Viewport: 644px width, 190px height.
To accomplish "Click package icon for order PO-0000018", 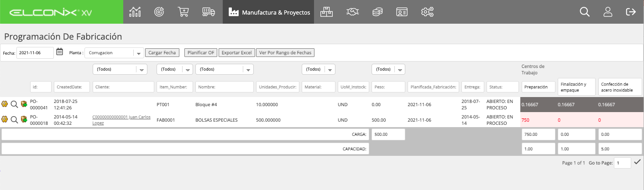I will point(24,119).
